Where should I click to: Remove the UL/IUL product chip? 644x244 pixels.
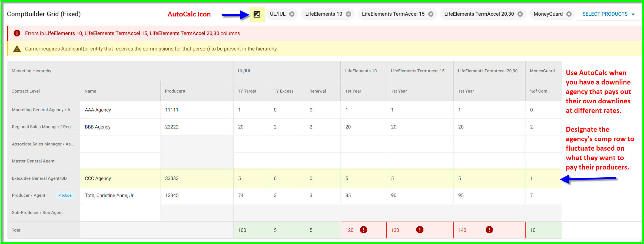pos(292,14)
